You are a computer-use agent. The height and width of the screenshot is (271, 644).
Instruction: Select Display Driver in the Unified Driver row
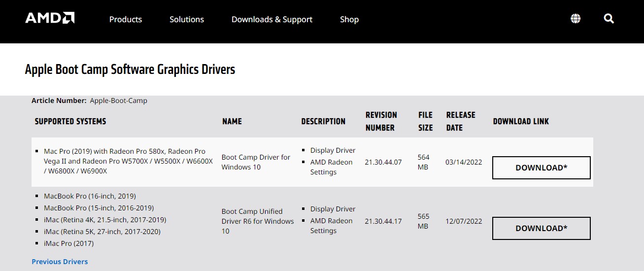(x=333, y=209)
